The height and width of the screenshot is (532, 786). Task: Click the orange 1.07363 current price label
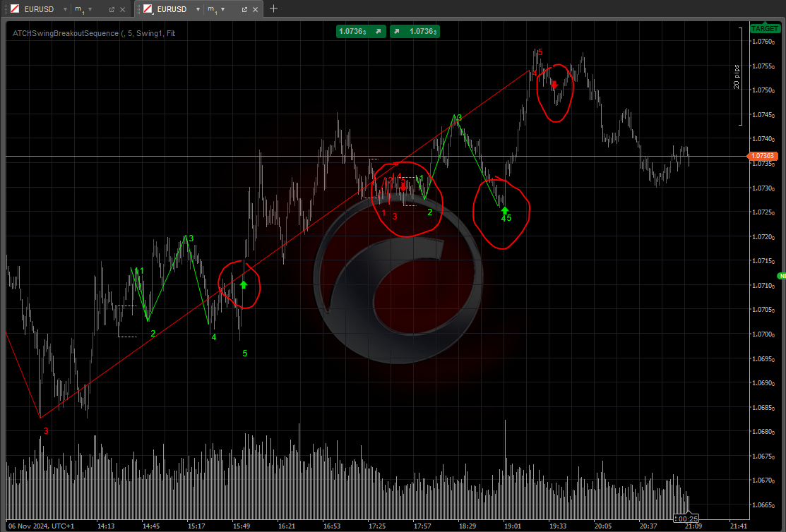point(763,157)
